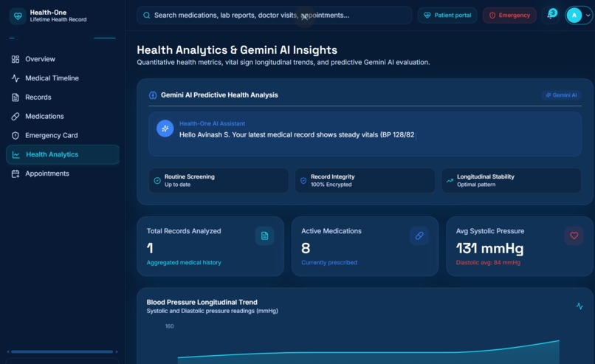Image resolution: width=595 pixels, height=364 pixels.
Task: Open Appointments from sidebar
Action: pyautogui.click(x=63, y=174)
